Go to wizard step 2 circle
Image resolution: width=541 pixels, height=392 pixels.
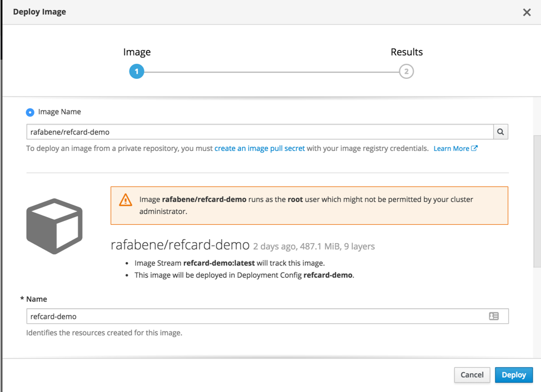coord(407,72)
